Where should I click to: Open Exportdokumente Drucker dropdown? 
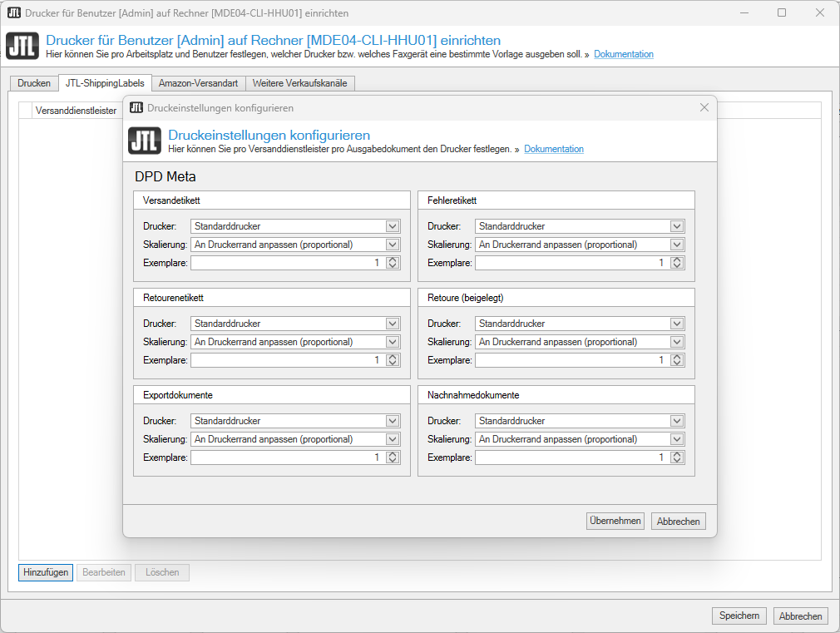[x=393, y=421]
